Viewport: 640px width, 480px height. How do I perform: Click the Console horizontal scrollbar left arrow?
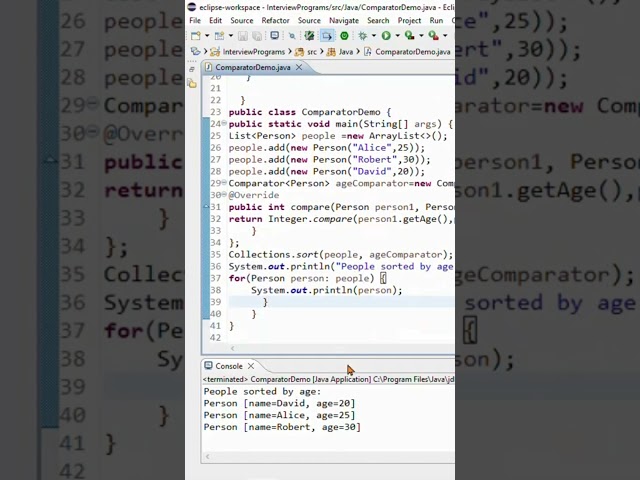click(x=208, y=457)
